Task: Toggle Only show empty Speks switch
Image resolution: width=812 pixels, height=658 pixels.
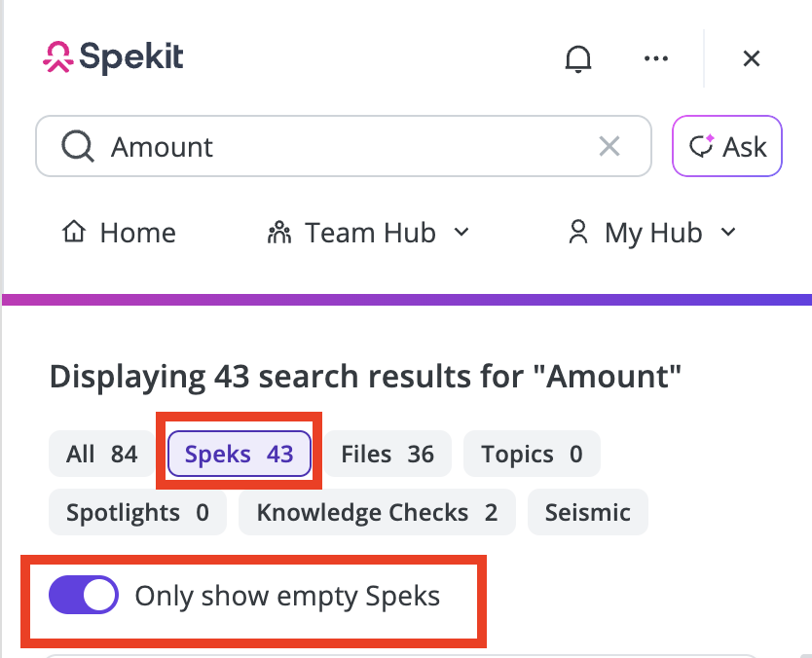Action: [x=84, y=595]
